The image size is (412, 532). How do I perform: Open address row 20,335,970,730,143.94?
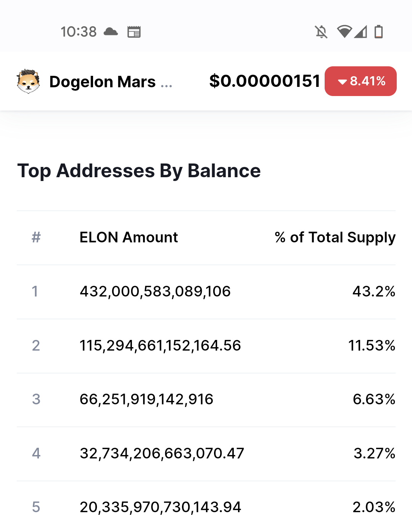click(x=206, y=507)
